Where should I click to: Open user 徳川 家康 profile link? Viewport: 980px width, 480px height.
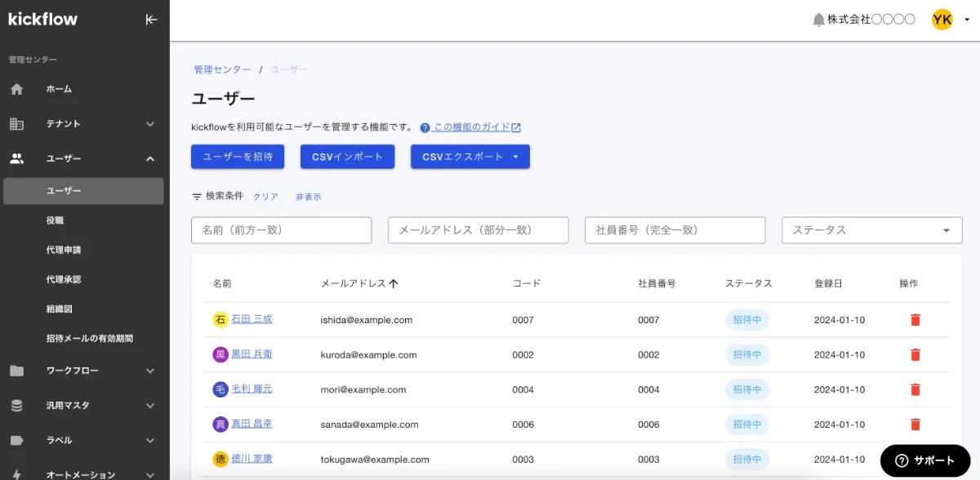coord(252,459)
